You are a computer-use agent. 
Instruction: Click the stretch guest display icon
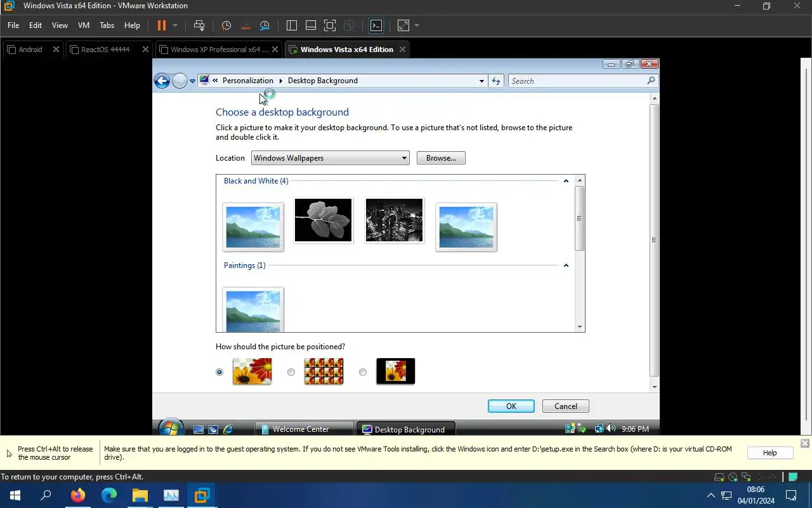(x=403, y=25)
